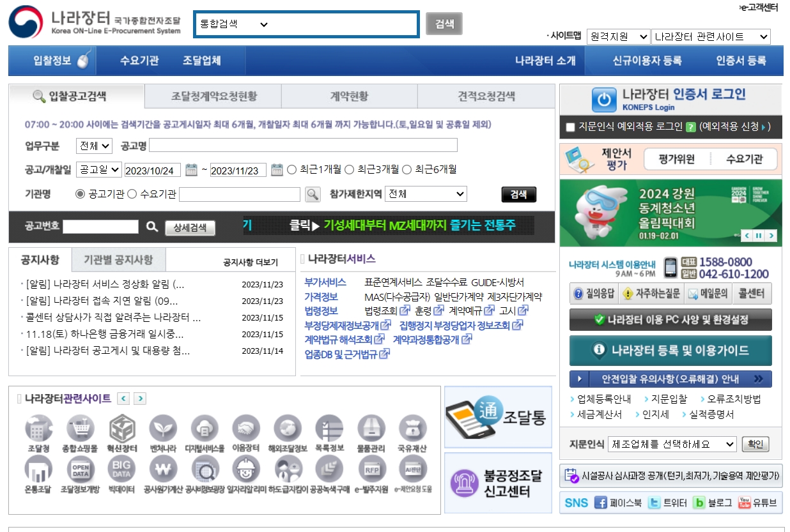Click the 상세검색 button

click(190, 227)
